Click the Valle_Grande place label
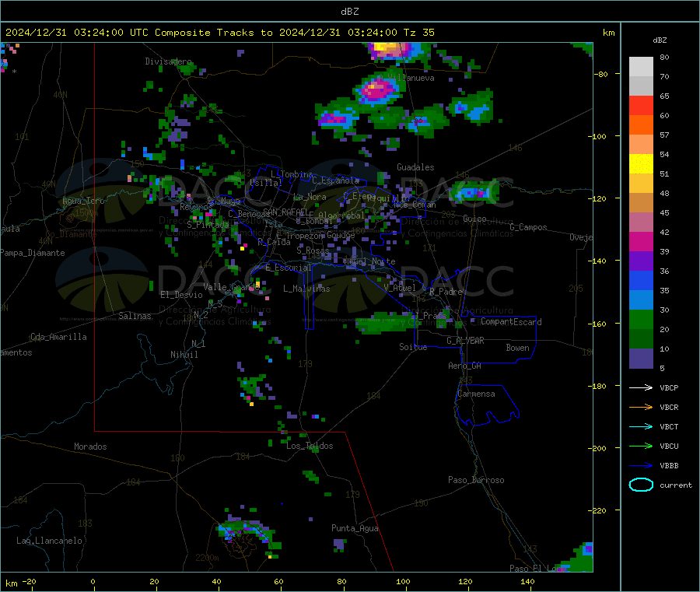The image size is (700, 592). click(x=230, y=286)
